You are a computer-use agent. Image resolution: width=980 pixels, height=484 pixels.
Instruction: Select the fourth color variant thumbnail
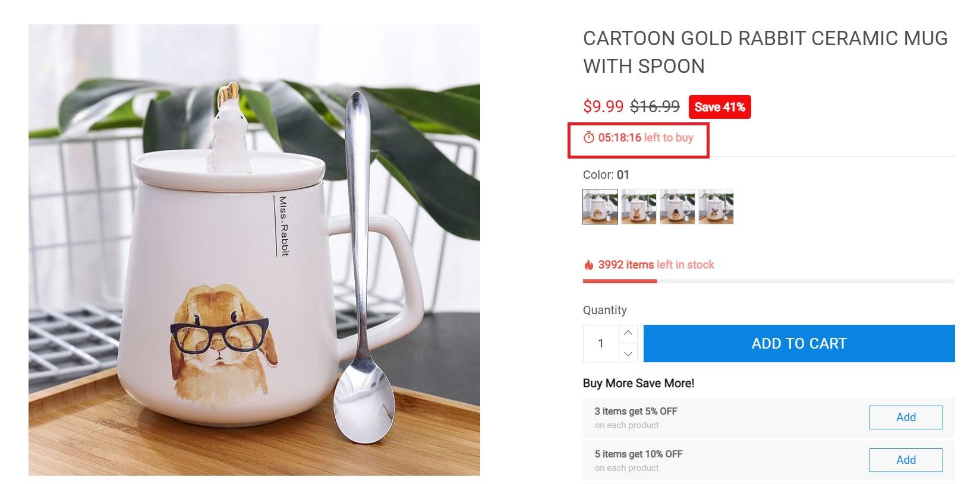716,207
